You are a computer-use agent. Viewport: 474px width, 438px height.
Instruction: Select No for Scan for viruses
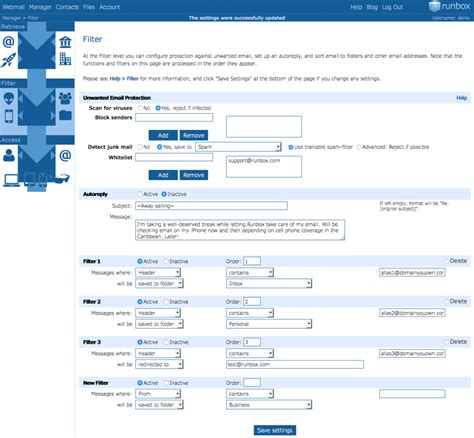tap(140, 108)
